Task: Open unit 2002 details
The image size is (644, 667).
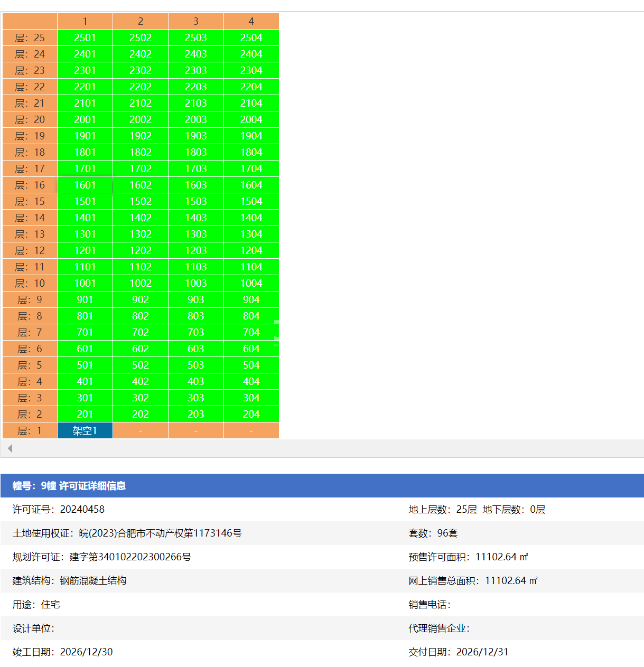Action: pos(141,119)
